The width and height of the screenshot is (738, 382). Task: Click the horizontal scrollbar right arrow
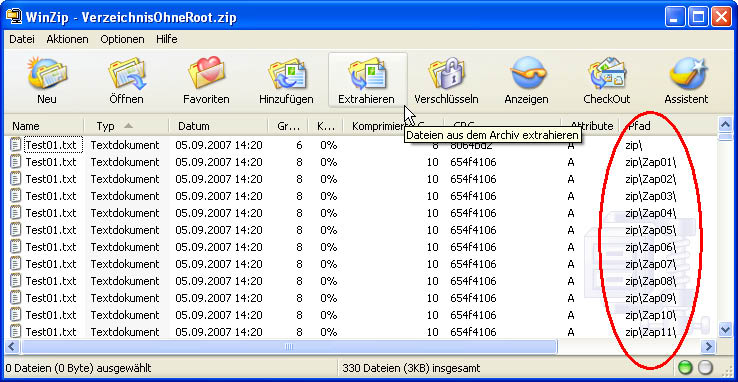pos(708,347)
